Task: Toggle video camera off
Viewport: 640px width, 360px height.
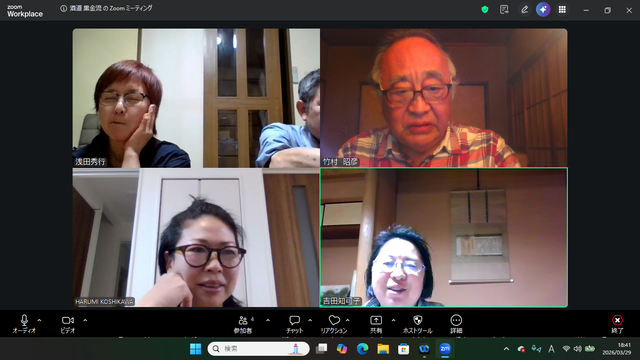Action: pyautogui.click(x=68, y=324)
